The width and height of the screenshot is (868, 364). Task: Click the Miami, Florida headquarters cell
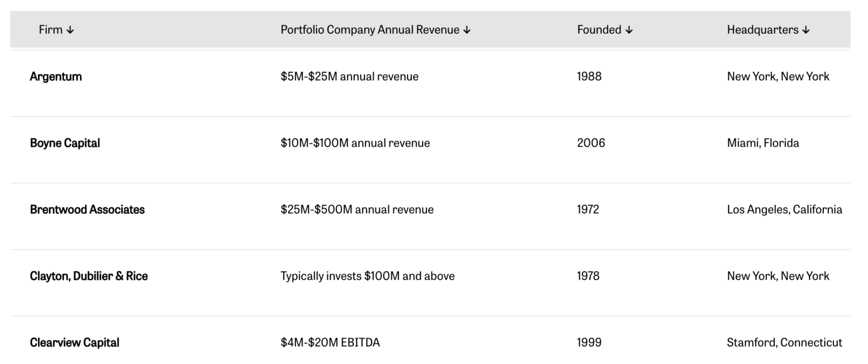click(762, 142)
